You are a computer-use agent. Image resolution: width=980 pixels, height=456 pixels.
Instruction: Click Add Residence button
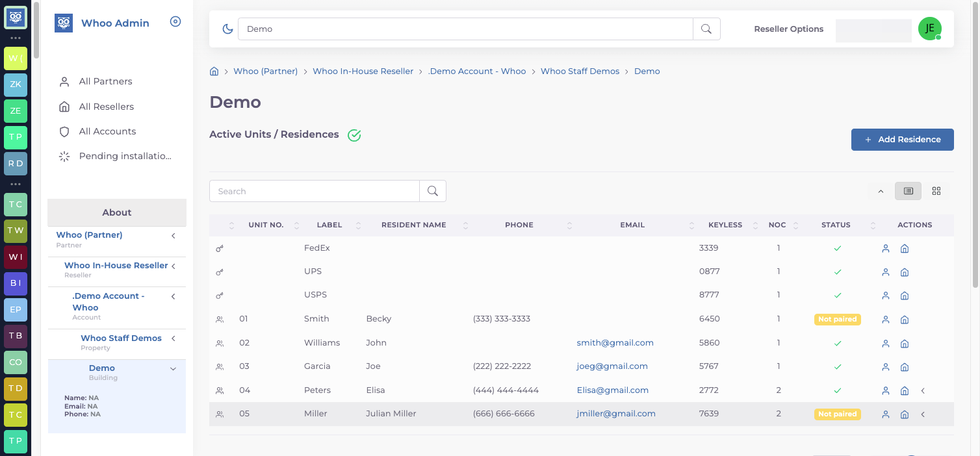[903, 140]
